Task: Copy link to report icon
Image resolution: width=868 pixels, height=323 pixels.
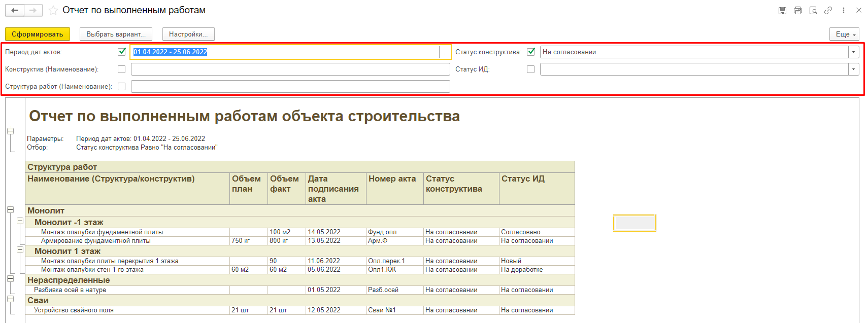Action: pyautogui.click(x=828, y=10)
